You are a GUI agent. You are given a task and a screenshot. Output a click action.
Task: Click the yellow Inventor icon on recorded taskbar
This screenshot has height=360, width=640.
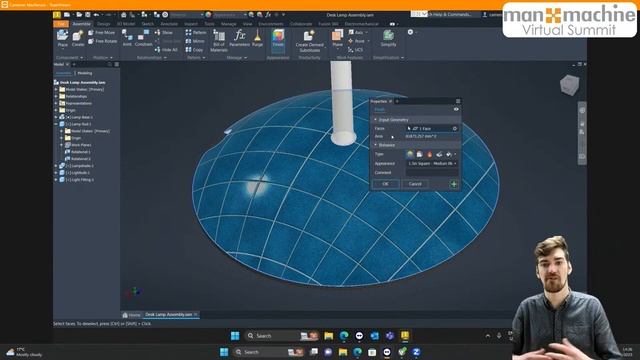pyautogui.click(x=404, y=336)
